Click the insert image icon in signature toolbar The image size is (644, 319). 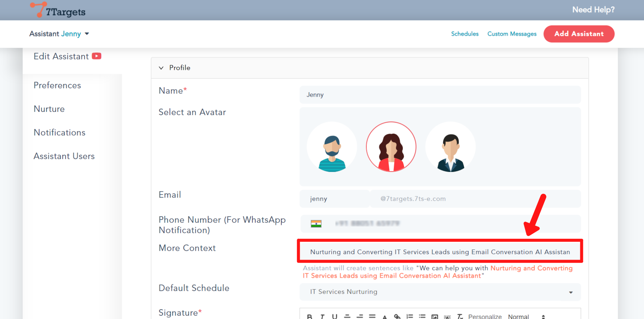point(435,316)
